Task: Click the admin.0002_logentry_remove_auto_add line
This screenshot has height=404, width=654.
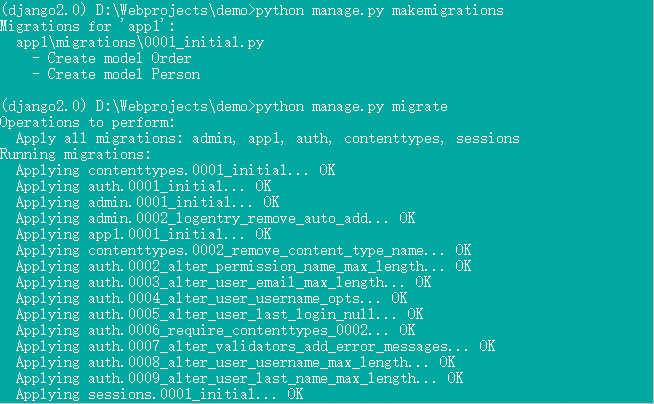Action: coord(215,218)
